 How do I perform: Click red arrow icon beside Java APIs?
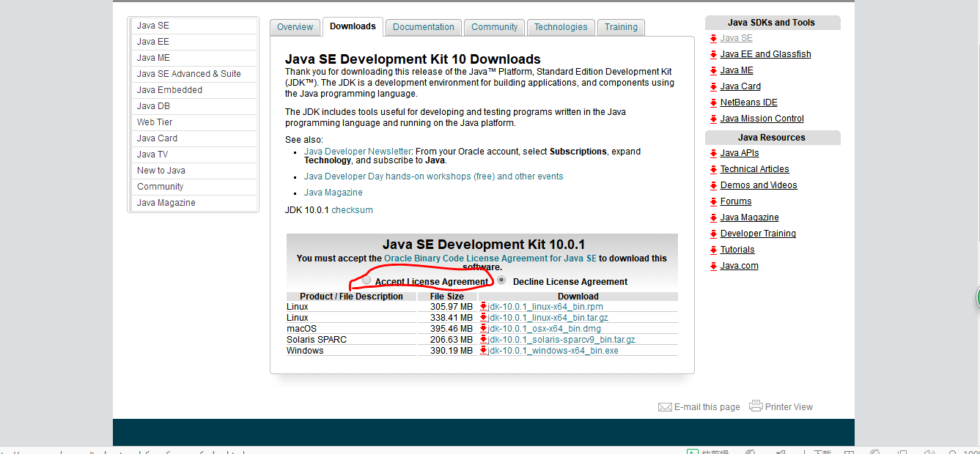pos(714,153)
